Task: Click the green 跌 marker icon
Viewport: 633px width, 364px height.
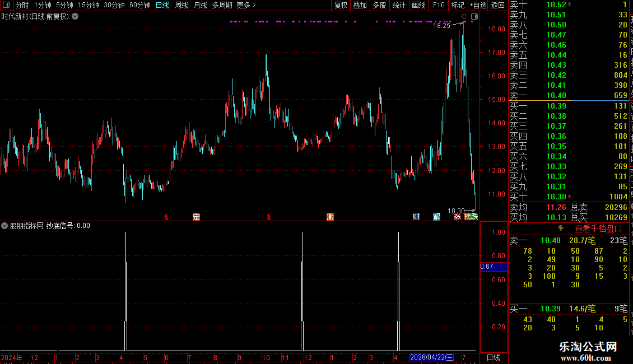Action: [x=474, y=217]
